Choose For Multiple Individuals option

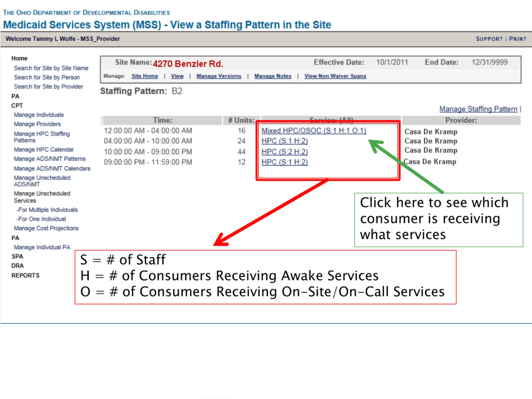[47, 210]
